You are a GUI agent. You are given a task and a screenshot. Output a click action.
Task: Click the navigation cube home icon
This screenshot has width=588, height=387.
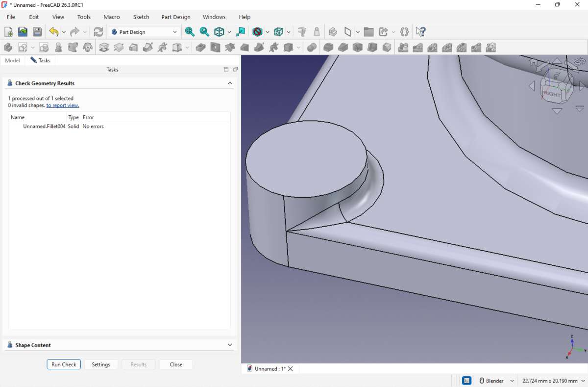(533, 63)
